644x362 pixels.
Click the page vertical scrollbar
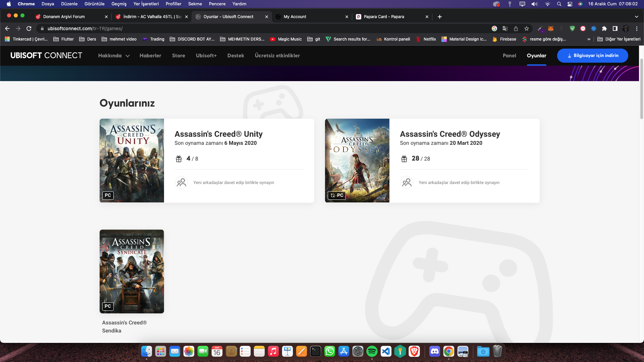[x=641, y=88]
